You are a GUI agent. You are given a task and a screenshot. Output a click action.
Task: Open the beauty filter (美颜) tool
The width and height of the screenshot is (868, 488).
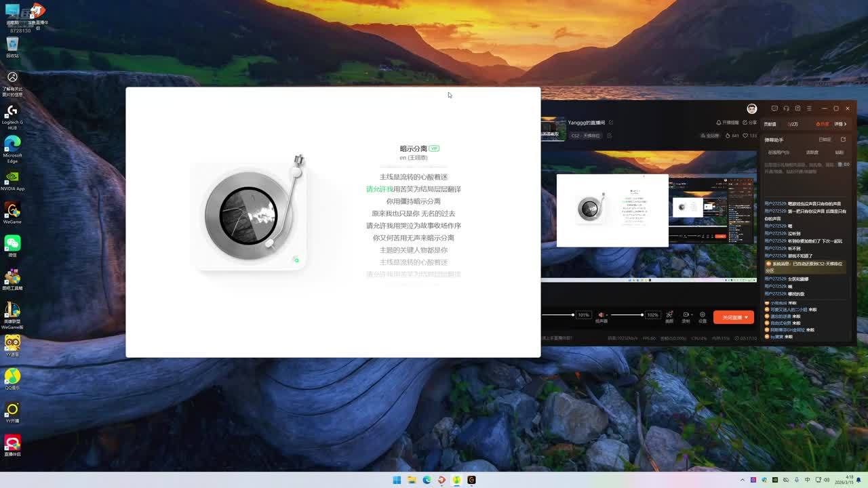669,316
